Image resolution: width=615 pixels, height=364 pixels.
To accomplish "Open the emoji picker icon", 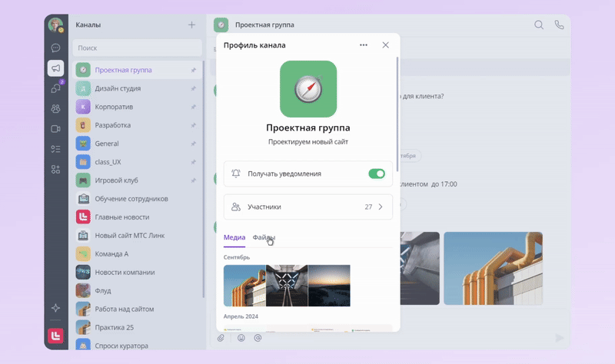I will click(x=241, y=337).
